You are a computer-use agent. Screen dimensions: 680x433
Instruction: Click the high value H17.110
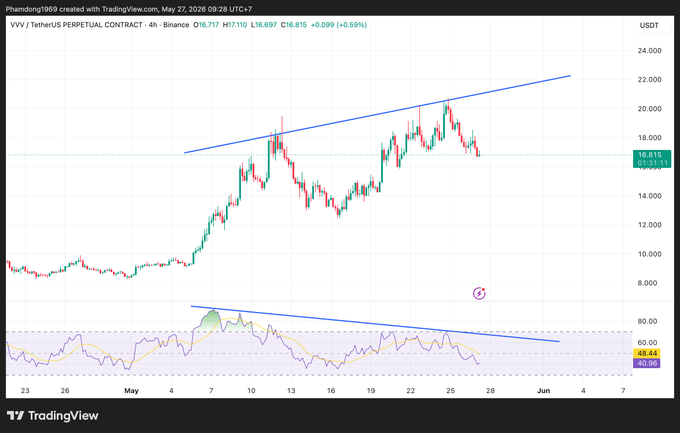coord(235,25)
